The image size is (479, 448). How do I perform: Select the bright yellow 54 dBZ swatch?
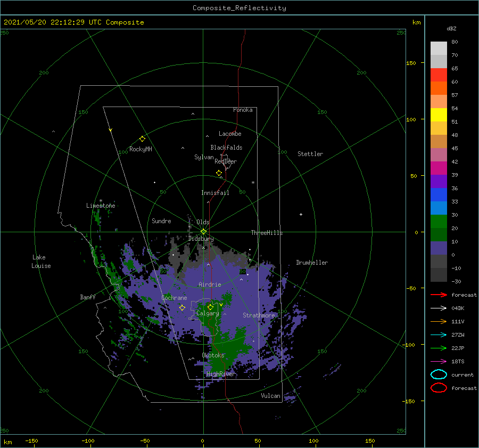[x=439, y=115]
